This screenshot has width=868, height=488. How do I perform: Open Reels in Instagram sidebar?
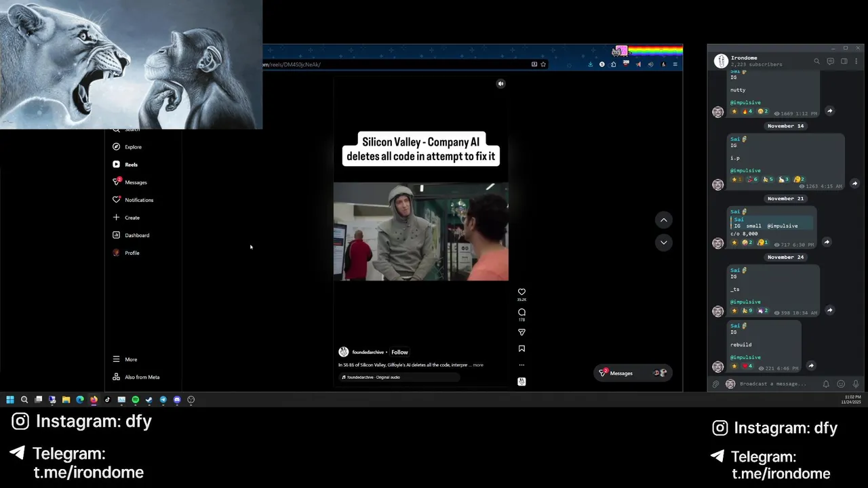126,165
